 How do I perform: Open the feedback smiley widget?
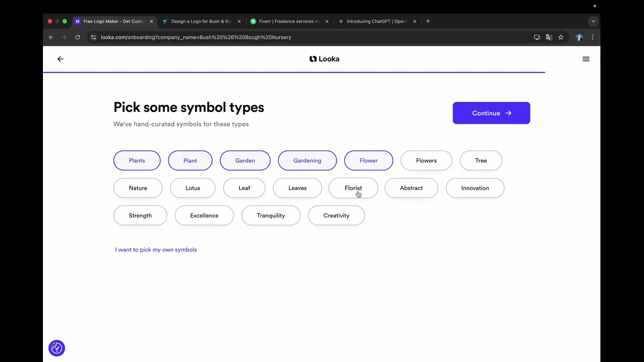click(56, 348)
